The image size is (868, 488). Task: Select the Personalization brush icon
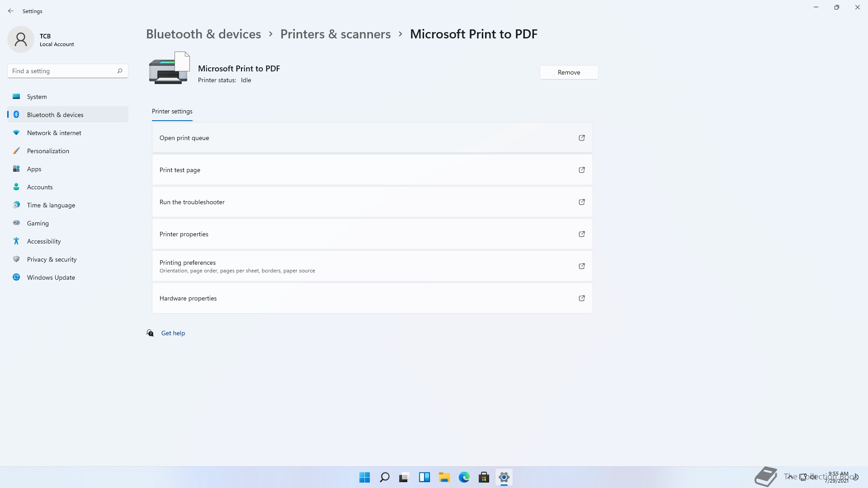click(16, 150)
